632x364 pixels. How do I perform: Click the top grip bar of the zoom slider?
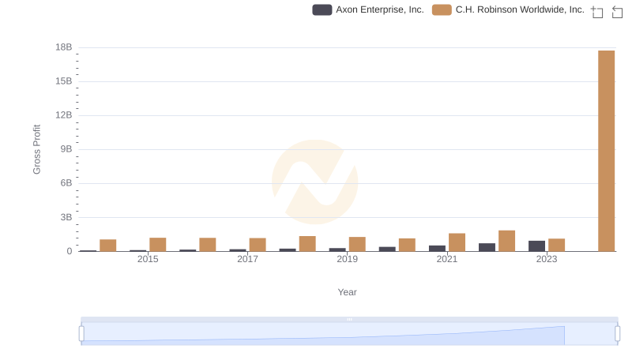click(x=349, y=319)
